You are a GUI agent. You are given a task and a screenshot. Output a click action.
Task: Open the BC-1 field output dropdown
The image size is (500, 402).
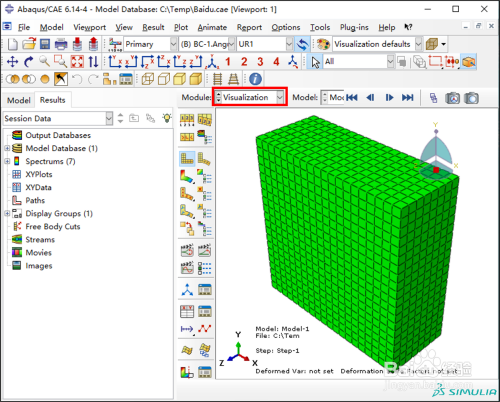232,44
